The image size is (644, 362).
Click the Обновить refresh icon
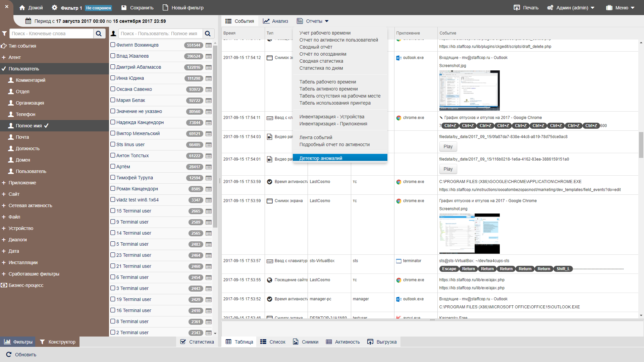(9, 355)
